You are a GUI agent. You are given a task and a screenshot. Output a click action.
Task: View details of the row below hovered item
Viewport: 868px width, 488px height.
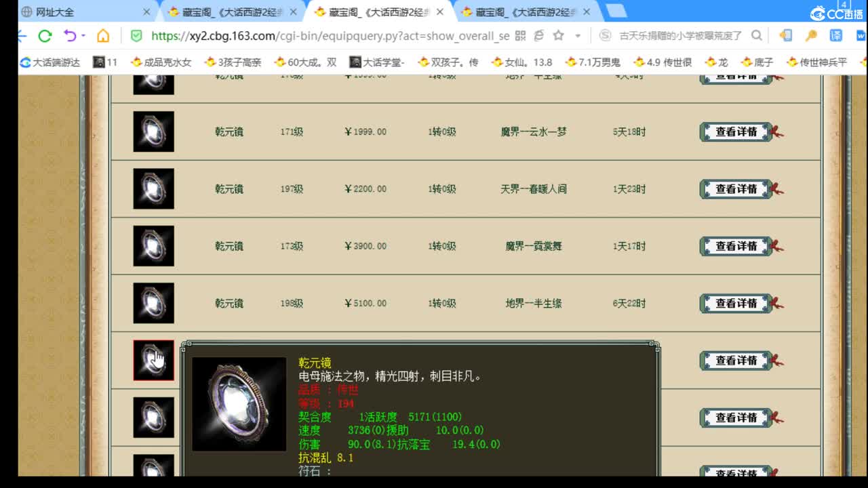[736, 418]
